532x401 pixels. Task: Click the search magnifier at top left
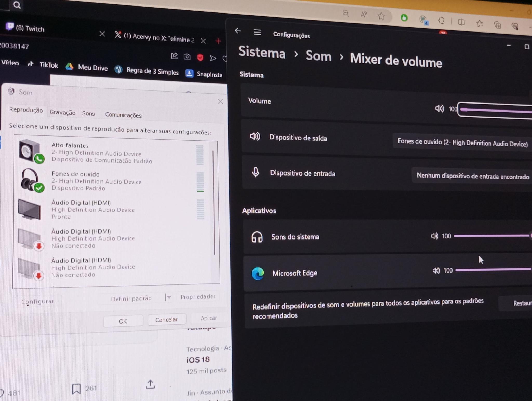click(17, 5)
